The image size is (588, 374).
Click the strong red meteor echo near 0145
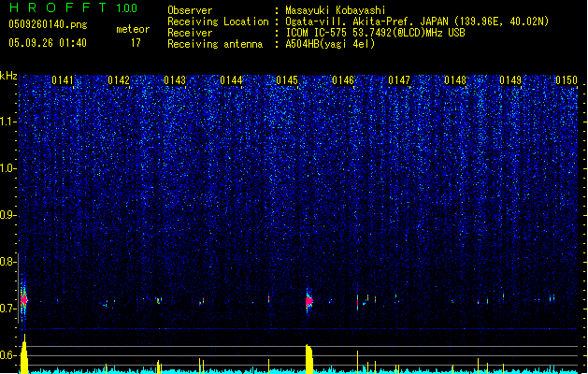point(309,301)
